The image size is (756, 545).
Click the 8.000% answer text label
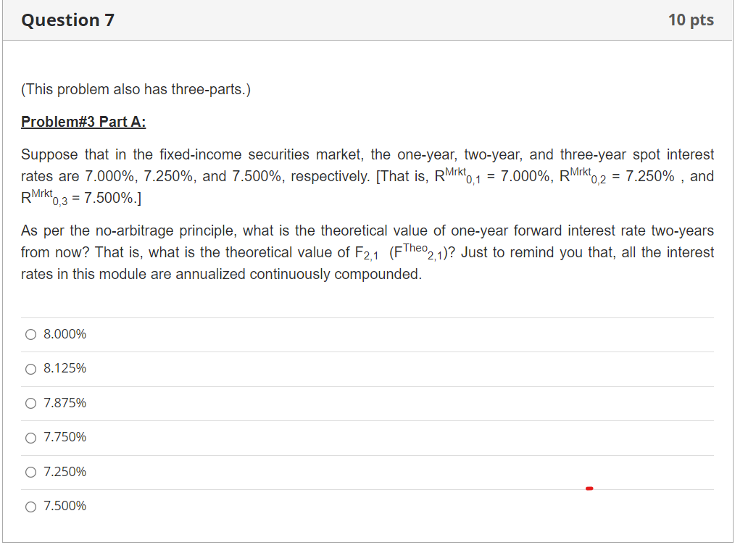click(x=65, y=334)
